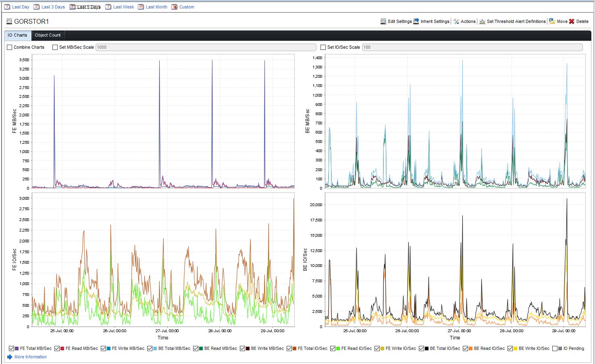The height and width of the screenshot is (364, 595).
Task: Check the Set IO/Sec Scale box
Action: pos(323,47)
